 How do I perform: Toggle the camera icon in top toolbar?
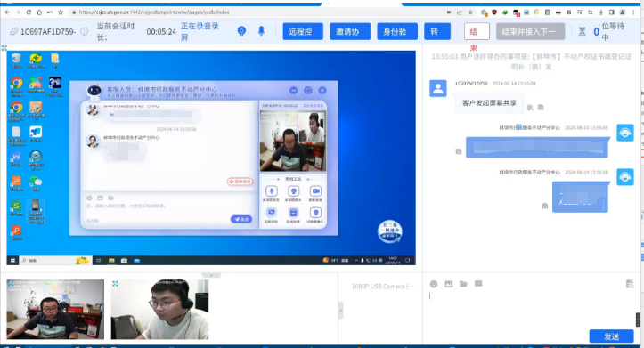coord(242,31)
